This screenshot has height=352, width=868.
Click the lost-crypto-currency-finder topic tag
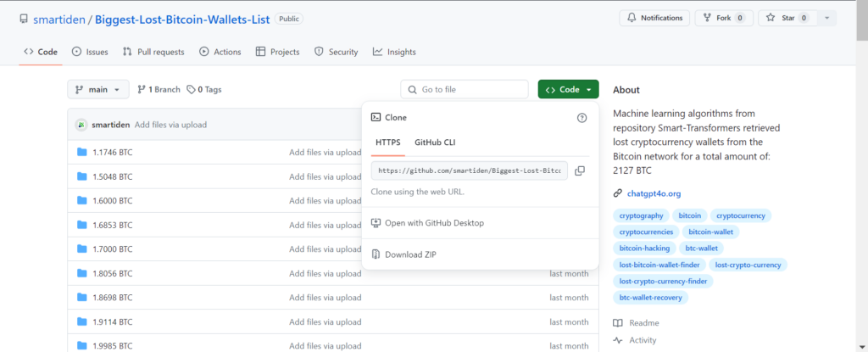(x=663, y=281)
